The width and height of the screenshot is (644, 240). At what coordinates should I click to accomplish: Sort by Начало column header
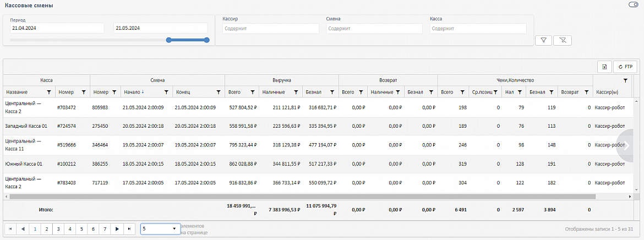pos(132,92)
